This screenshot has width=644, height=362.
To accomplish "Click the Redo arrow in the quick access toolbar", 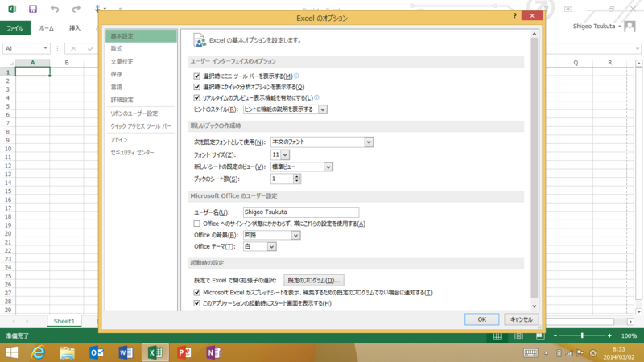I will pyautogui.click(x=76, y=9).
